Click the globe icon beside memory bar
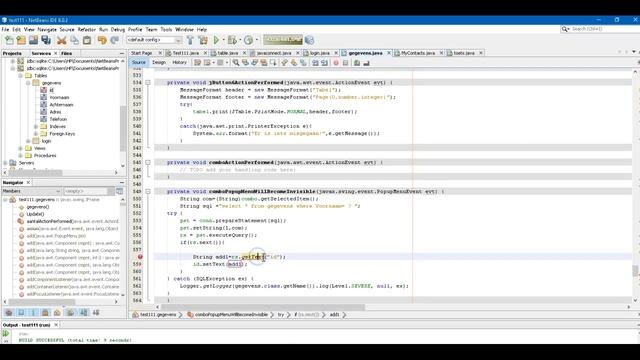 [x=309, y=40]
